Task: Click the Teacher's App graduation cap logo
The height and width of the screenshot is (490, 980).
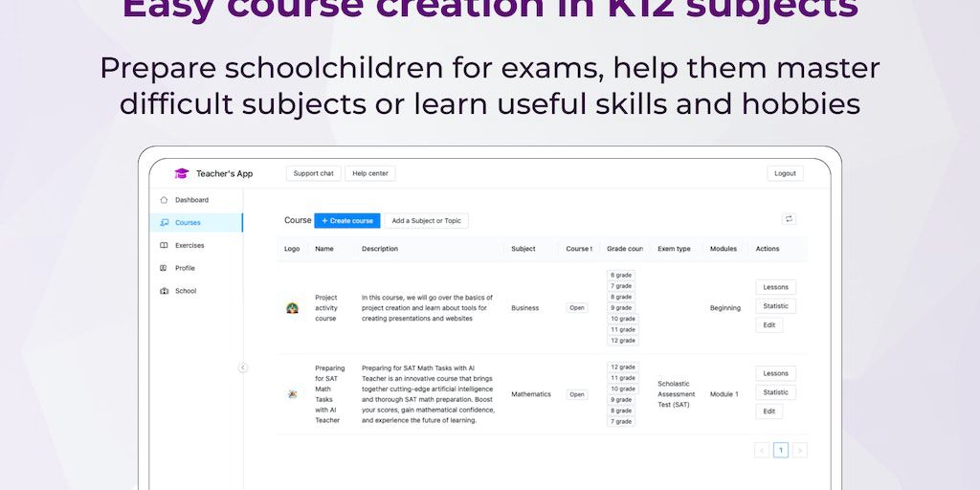Action: (x=182, y=174)
